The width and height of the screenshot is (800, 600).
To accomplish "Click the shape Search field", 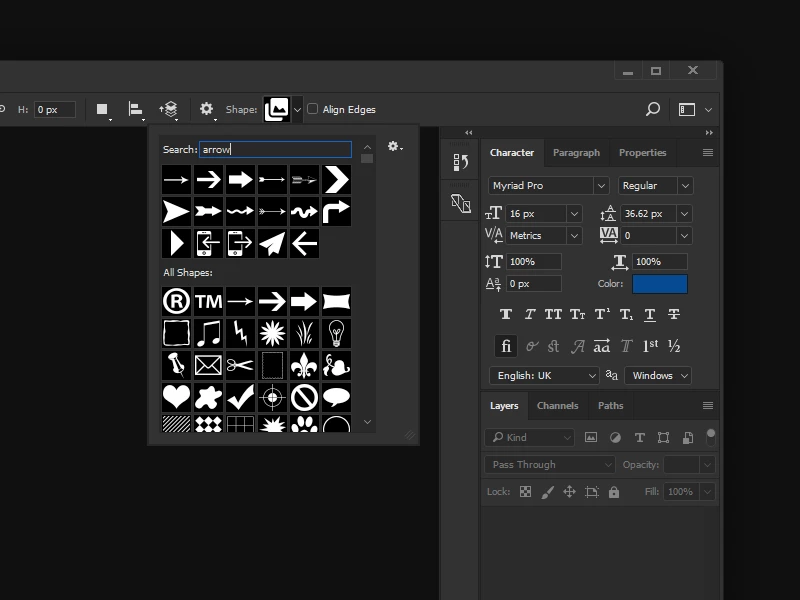I will pos(276,149).
